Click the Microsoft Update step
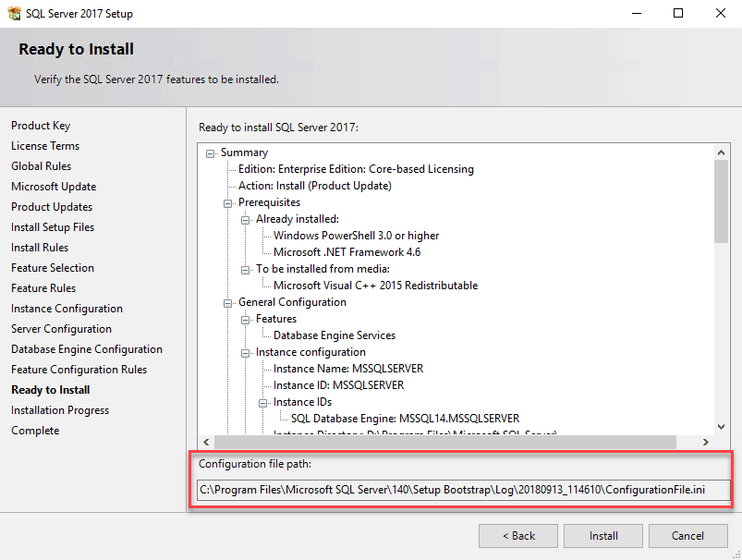This screenshot has height=560, width=742. [54, 187]
